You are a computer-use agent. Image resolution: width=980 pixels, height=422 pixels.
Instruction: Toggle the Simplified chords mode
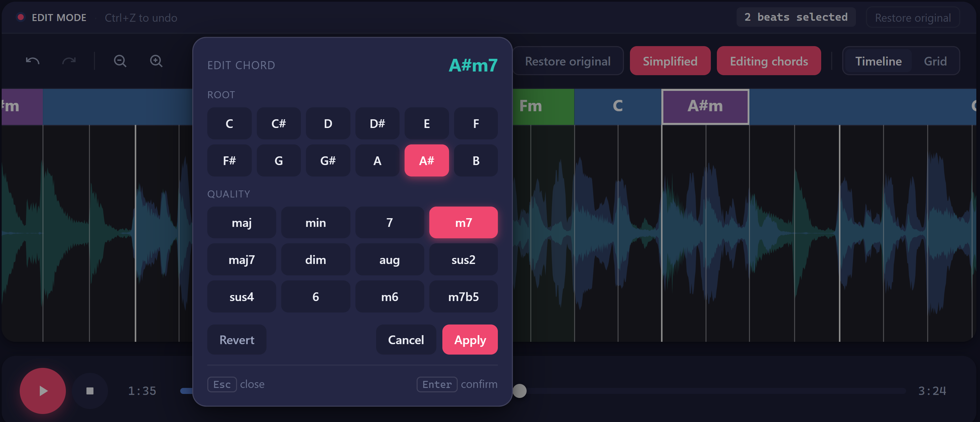pyautogui.click(x=670, y=61)
